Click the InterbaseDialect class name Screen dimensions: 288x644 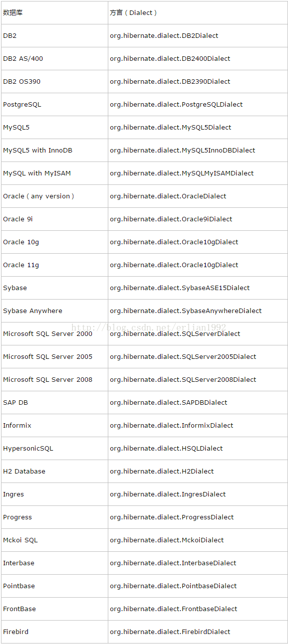click(173, 563)
